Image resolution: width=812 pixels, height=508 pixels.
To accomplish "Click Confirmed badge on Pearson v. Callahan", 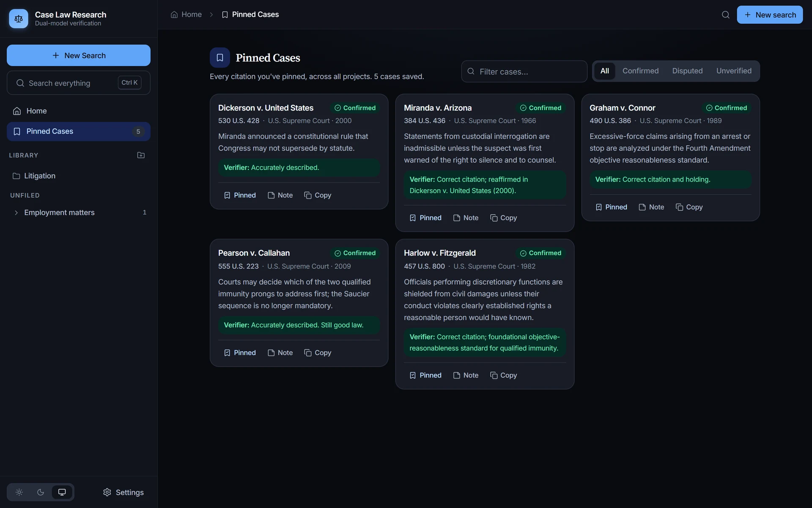I will click(x=355, y=253).
